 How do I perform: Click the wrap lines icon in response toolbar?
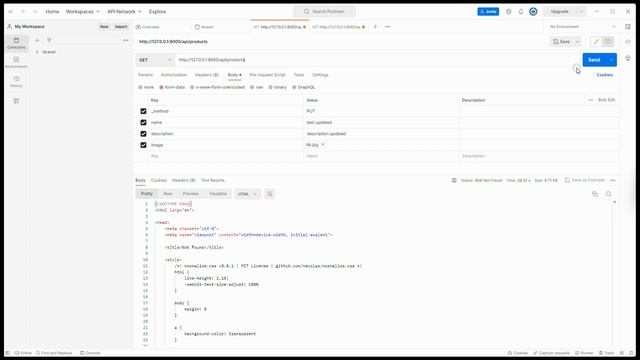pyautogui.click(x=269, y=194)
